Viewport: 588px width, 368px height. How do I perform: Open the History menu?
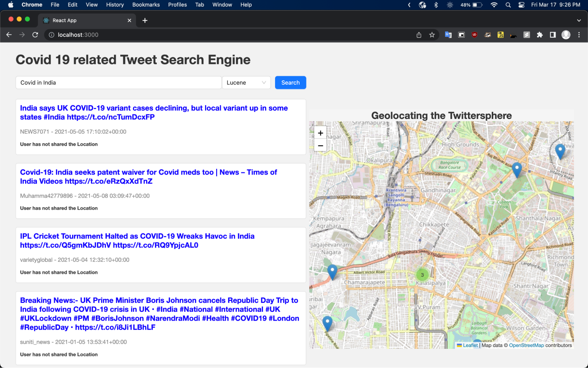[115, 5]
